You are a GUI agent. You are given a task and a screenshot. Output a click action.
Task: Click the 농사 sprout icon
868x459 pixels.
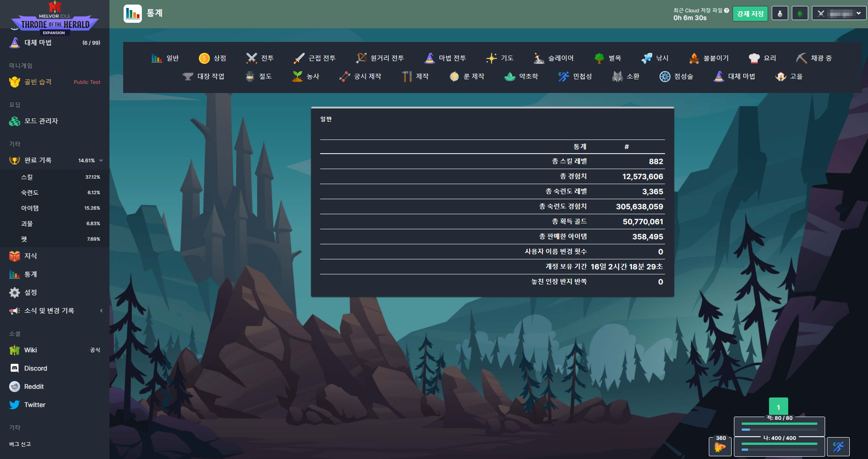coord(297,76)
